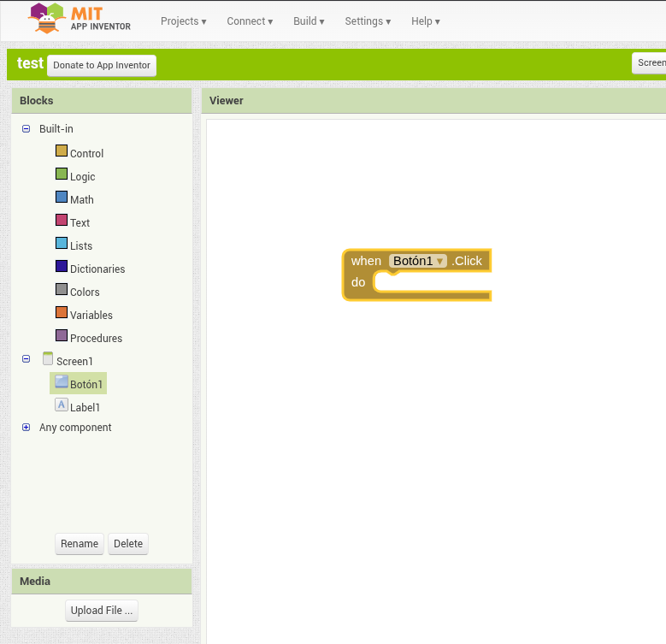
Task: Click the Dictionaries category swatch icon
Action: pyautogui.click(x=62, y=266)
